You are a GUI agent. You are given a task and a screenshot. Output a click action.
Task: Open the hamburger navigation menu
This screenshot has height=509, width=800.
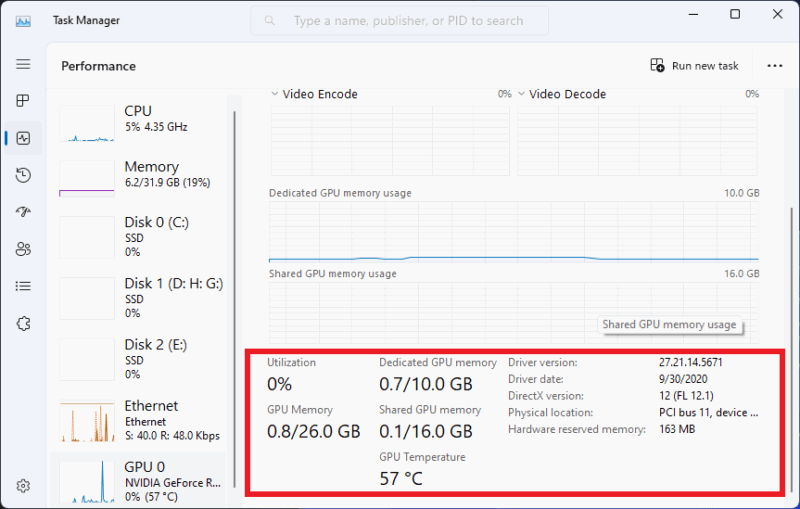[x=23, y=64]
